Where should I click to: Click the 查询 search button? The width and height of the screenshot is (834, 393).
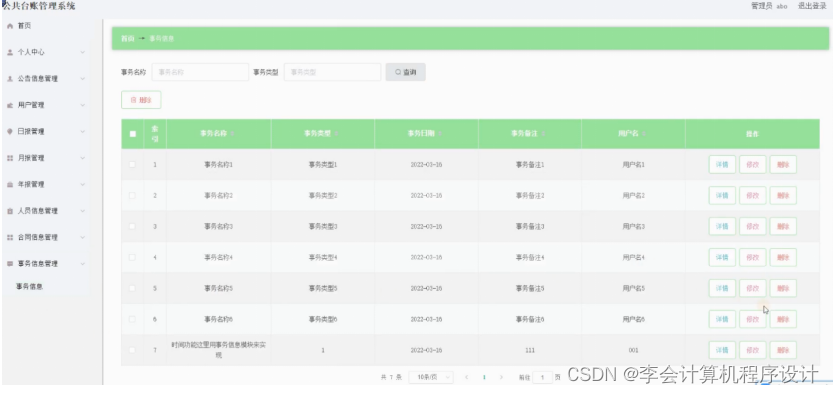pyautogui.click(x=405, y=72)
